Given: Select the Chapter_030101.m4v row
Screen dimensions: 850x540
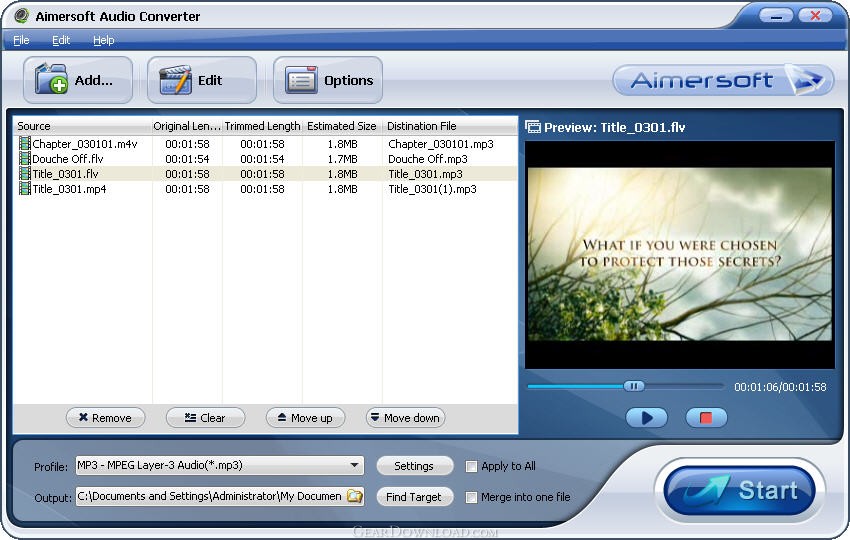Looking at the screenshot, I should click(x=266, y=144).
